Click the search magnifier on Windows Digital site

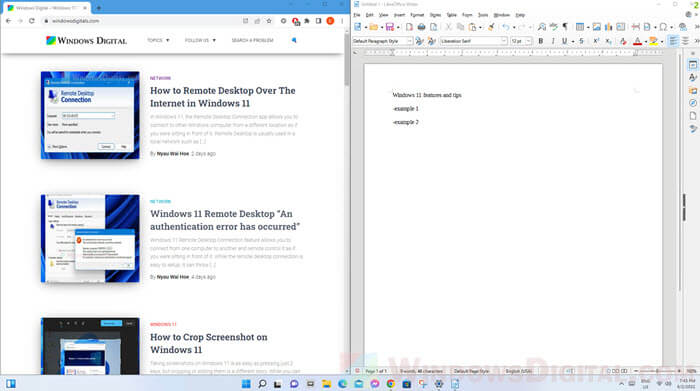[294, 40]
